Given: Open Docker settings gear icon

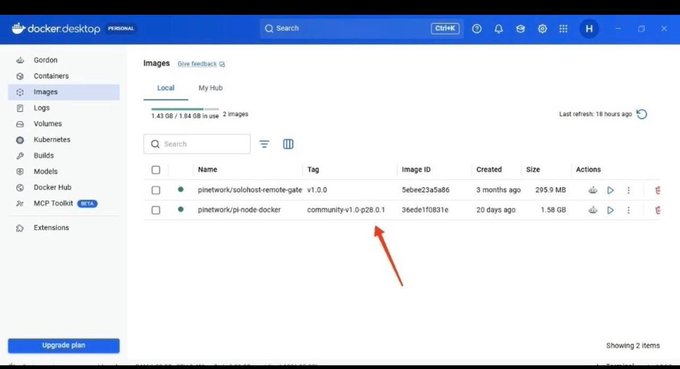Looking at the screenshot, I should 542,29.
